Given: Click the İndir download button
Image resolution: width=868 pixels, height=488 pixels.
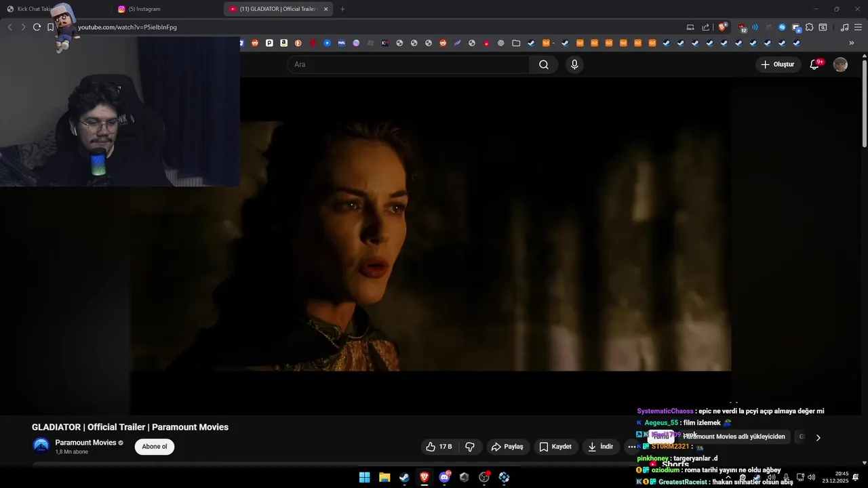Looking at the screenshot, I should pyautogui.click(x=600, y=447).
